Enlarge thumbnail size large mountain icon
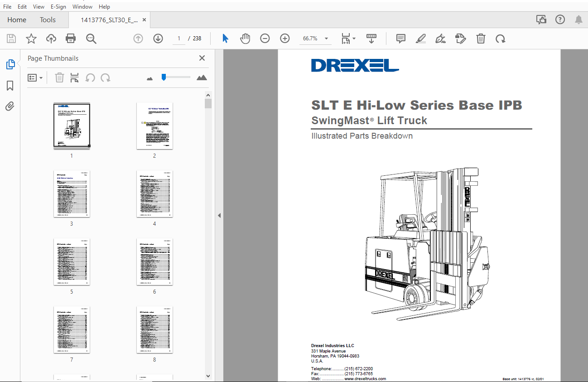 point(202,77)
